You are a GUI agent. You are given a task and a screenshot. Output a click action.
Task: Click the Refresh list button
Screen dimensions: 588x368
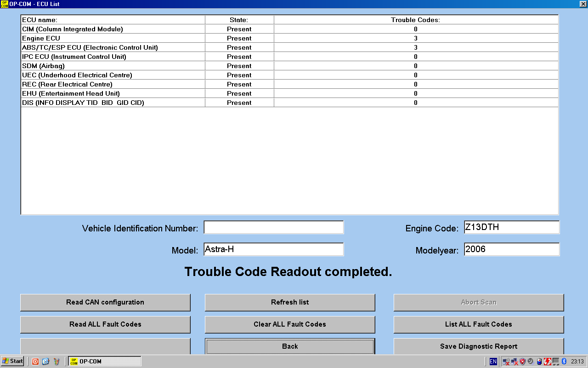[290, 302]
